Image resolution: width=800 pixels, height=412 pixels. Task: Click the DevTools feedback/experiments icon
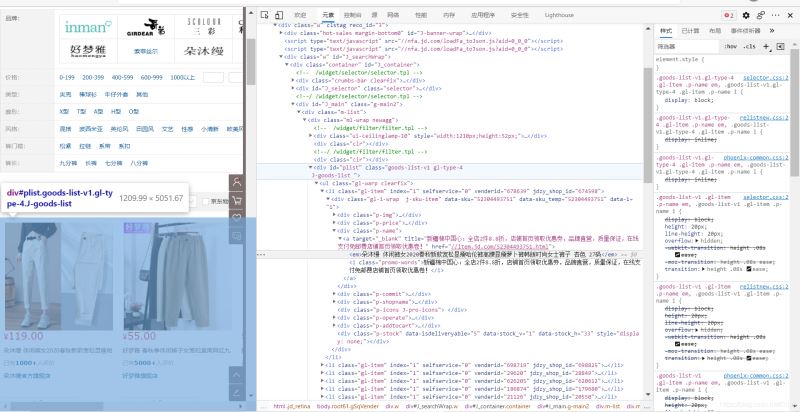tap(761, 15)
